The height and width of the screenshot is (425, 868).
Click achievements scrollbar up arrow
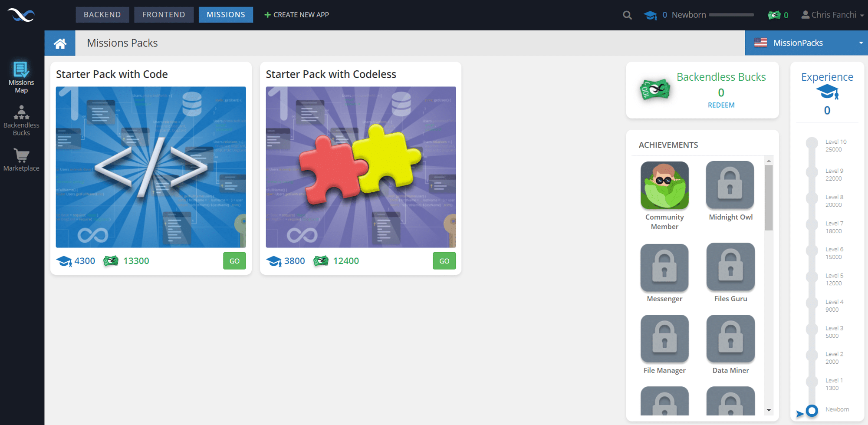769,161
